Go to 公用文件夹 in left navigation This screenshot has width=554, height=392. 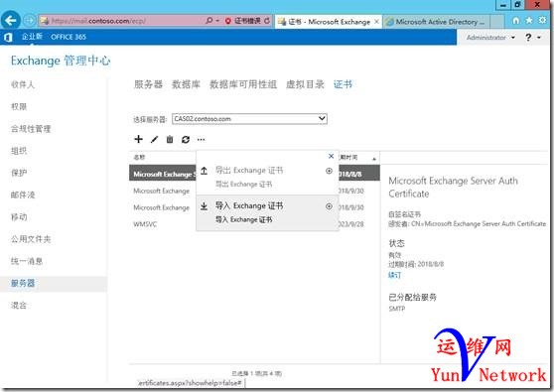tap(31, 239)
